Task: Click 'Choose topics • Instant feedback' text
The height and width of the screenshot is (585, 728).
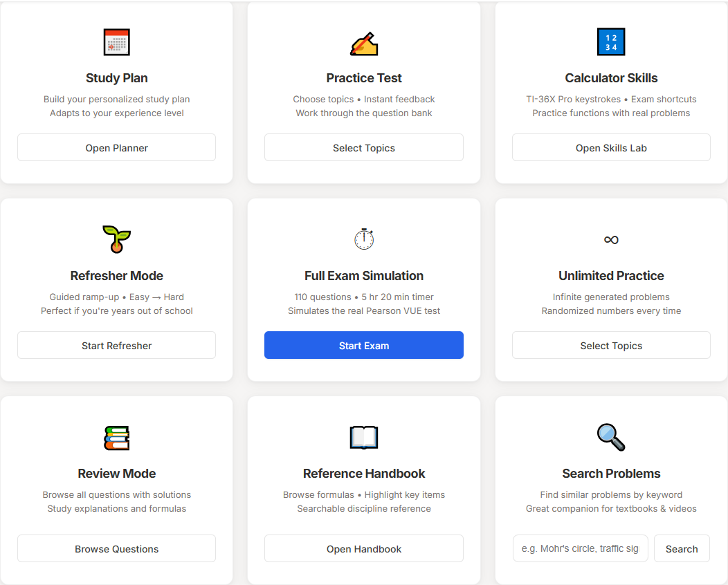Action: click(364, 100)
